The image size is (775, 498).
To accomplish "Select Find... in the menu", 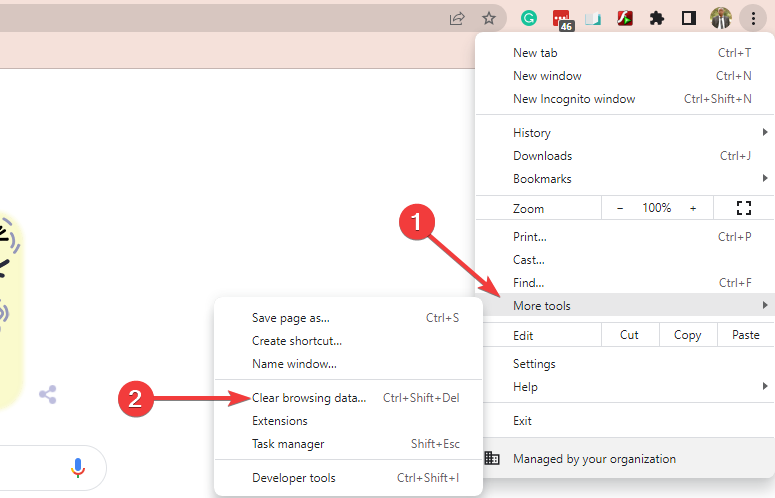I will pyautogui.click(x=625, y=283).
